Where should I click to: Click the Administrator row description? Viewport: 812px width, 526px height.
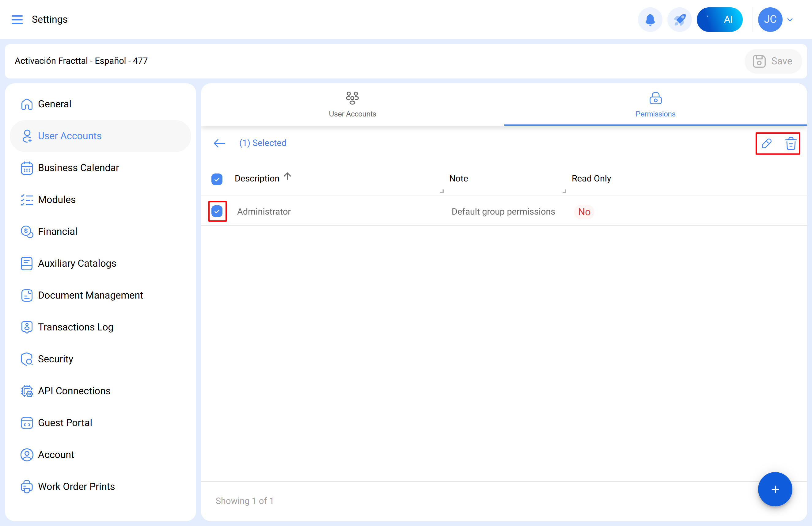click(x=264, y=212)
